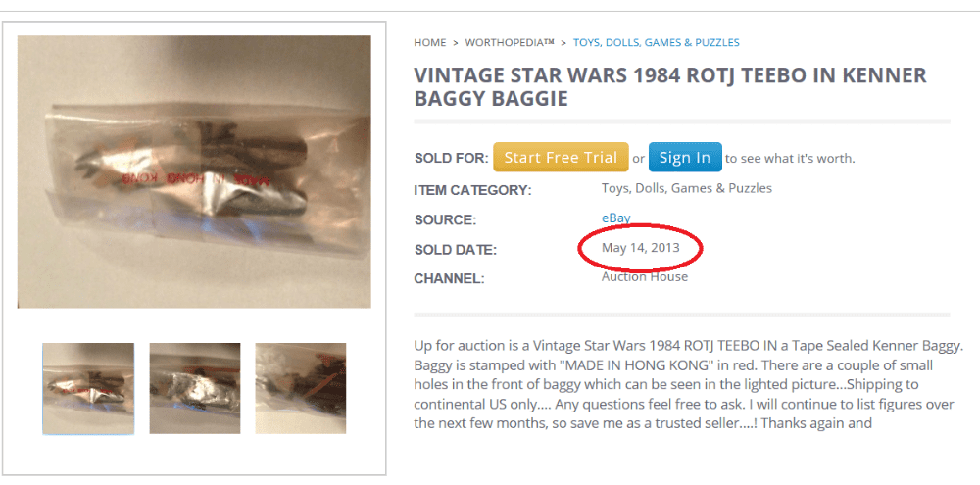
Task: Click the CHANNEL label
Action: tap(450, 279)
